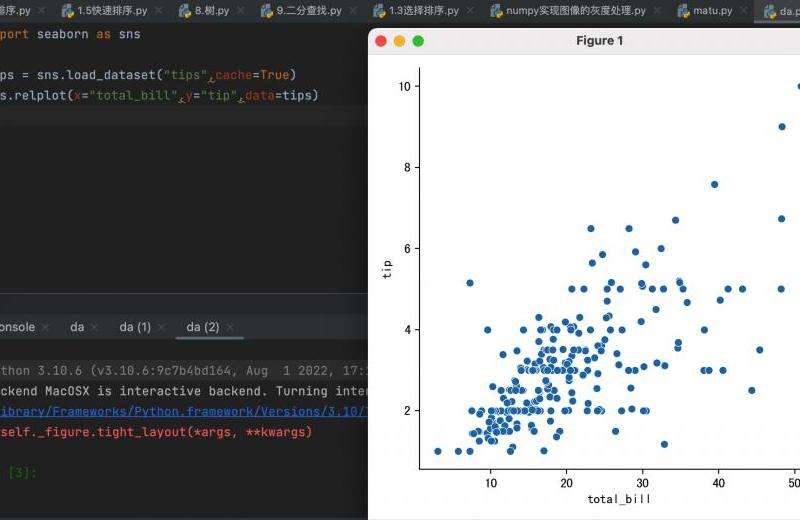Close the da (1) console tab
This screenshot has height=520, width=800.
(x=163, y=327)
